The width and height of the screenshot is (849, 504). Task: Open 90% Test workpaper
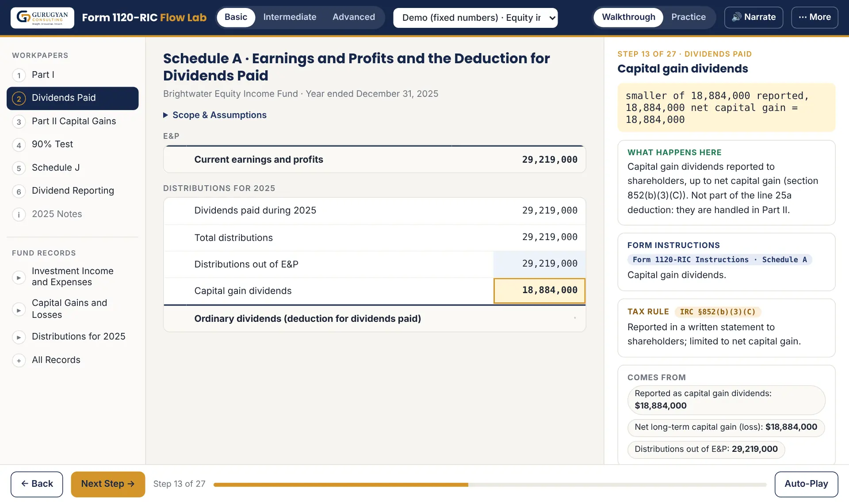73,144
